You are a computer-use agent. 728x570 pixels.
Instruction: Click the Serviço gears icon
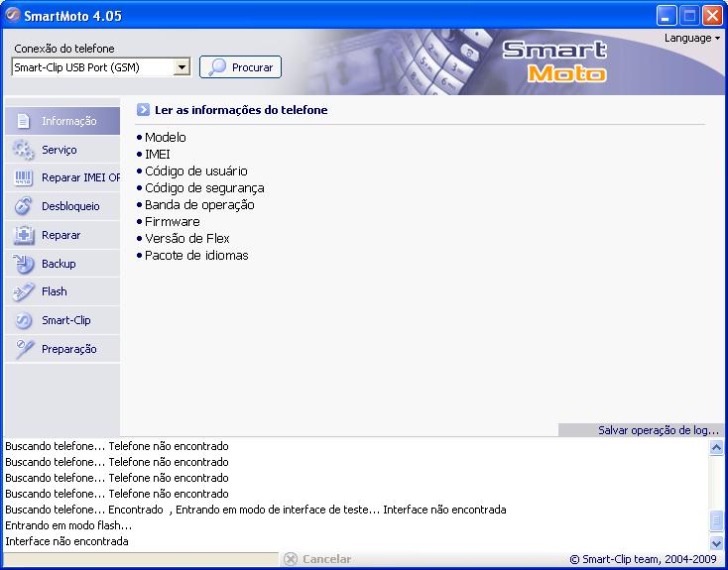point(23,150)
